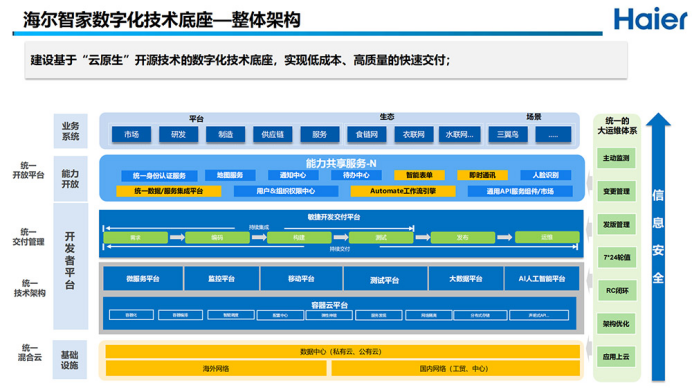The image size is (692, 390).
Task: Click 数据中心 (私有云、公有云) bar
Action: [x=342, y=352]
